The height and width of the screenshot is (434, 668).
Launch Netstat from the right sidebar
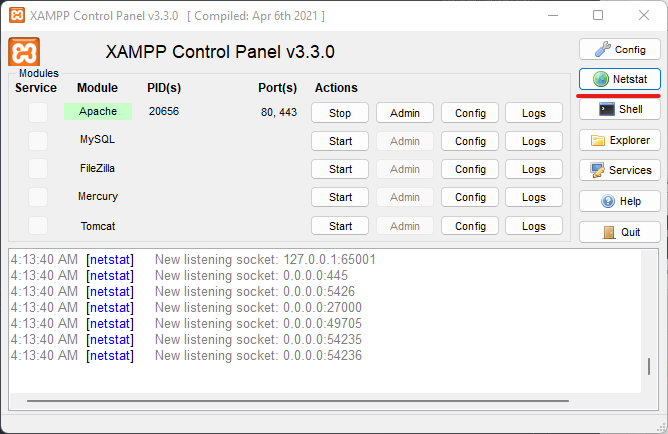(x=620, y=79)
